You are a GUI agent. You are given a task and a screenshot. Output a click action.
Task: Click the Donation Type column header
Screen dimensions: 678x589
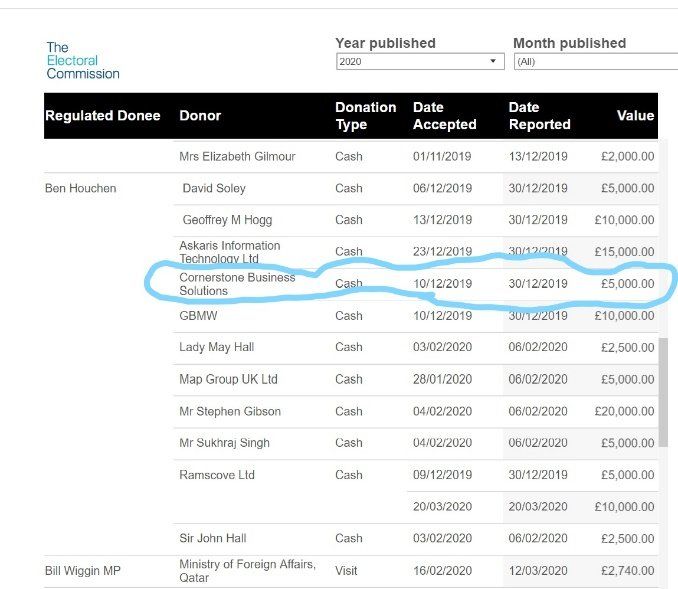(365, 116)
